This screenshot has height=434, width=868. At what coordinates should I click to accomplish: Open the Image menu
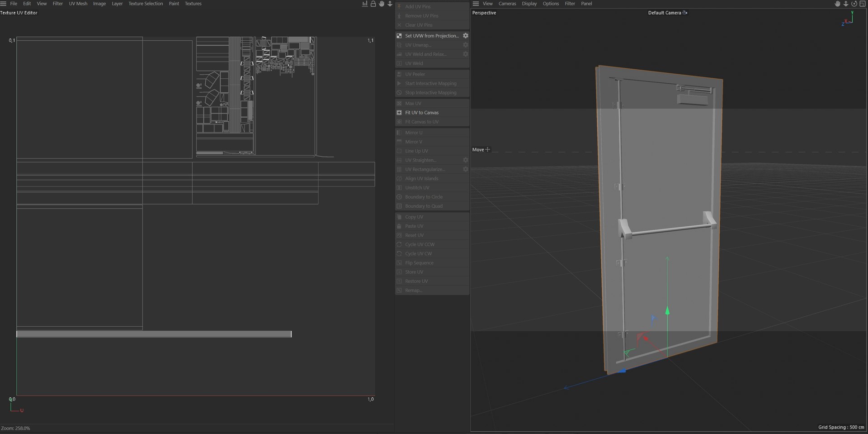point(99,4)
